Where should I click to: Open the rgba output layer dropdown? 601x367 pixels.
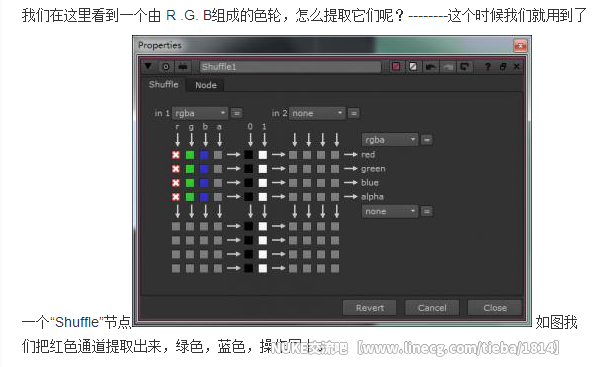pyautogui.click(x=390, y=140)
